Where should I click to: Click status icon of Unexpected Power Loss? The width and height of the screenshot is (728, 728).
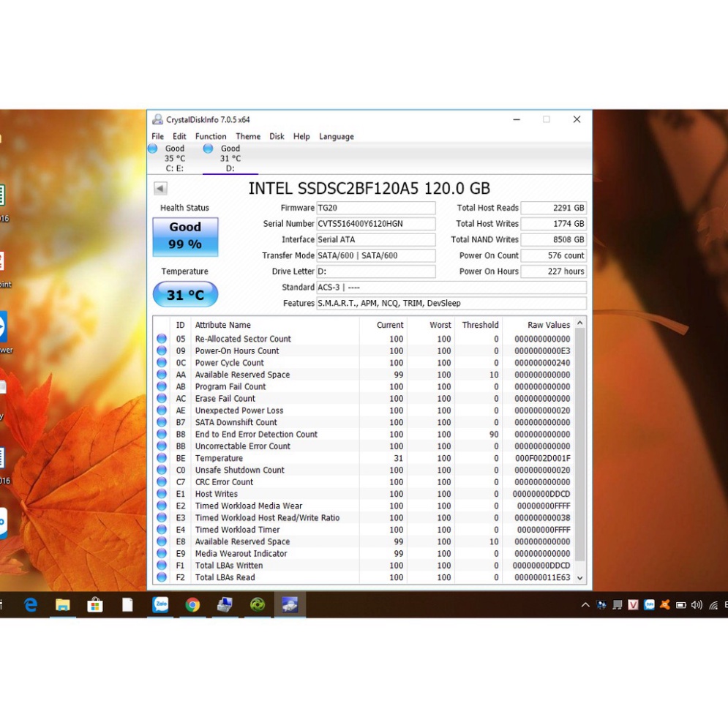coord(162,410)
